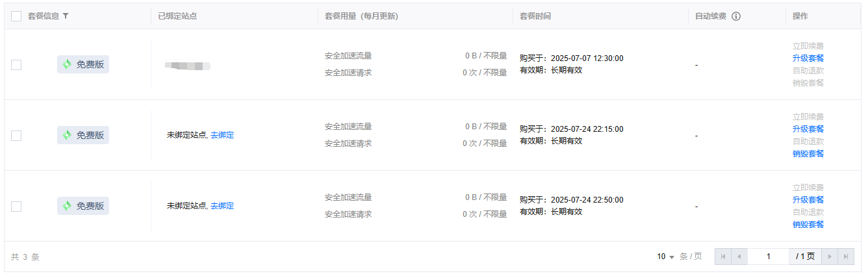Click the page number input field
Image resolution: width=868 pixels, height=276 pixels.
[x=769, y=257]
